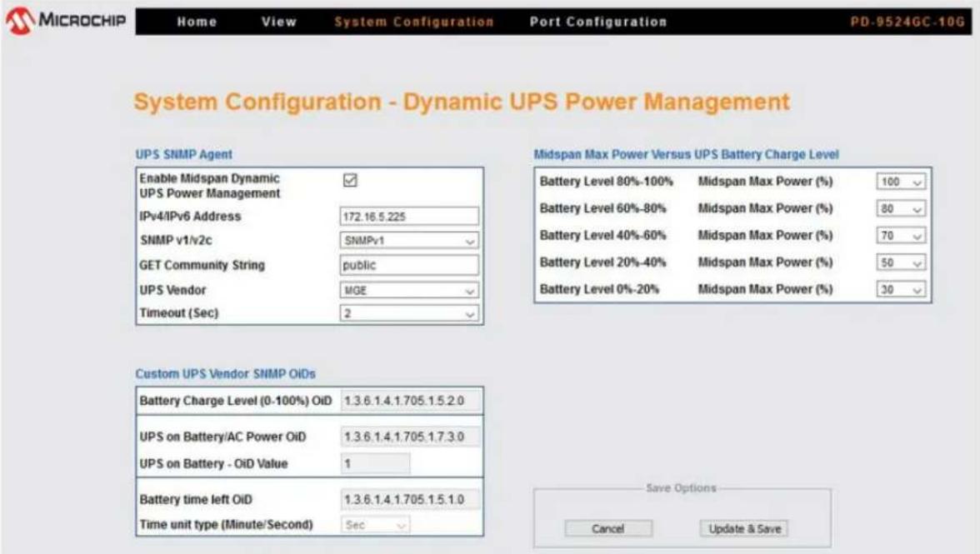Open Max Power dropdown for Battery Level 60%-80%

(x=901, y=208)
